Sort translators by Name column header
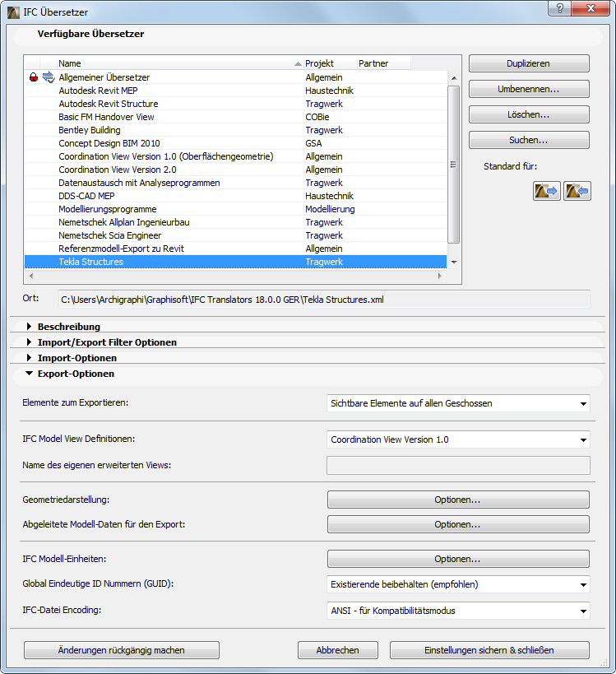This screenshot has height=674, width=616. point(180,63)
